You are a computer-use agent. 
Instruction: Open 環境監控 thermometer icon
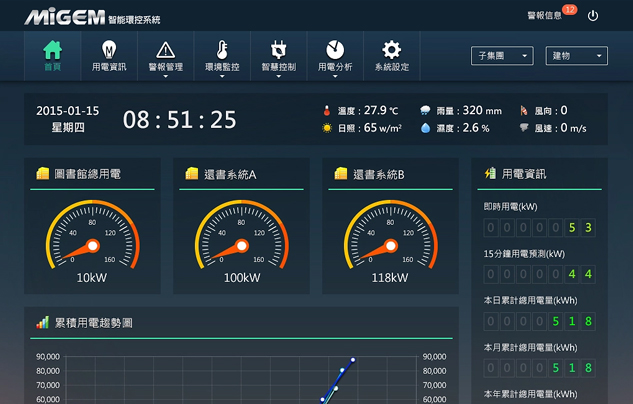[x=222, y=49]
